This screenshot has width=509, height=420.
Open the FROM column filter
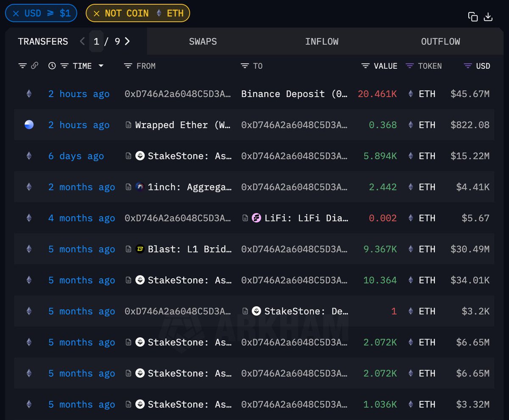[128, 66]
